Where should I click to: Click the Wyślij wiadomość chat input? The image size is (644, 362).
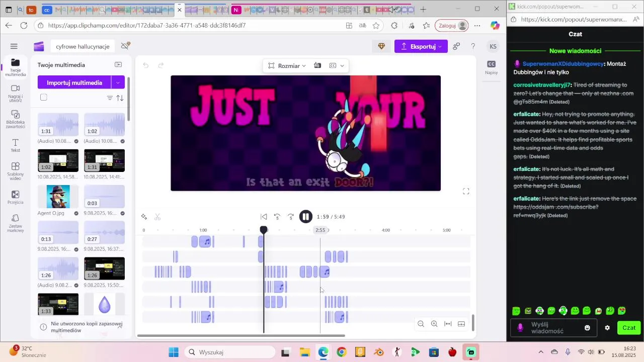click(554, 328)
